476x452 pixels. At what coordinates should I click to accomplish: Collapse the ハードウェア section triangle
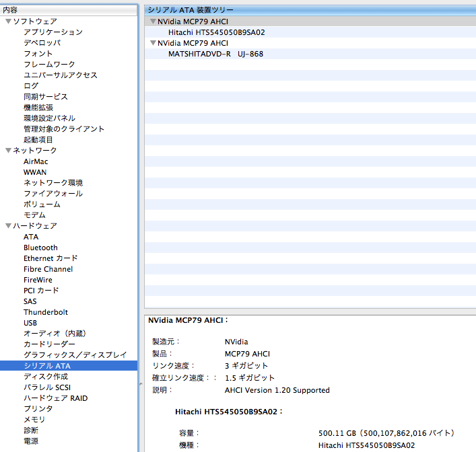(9, 226)
